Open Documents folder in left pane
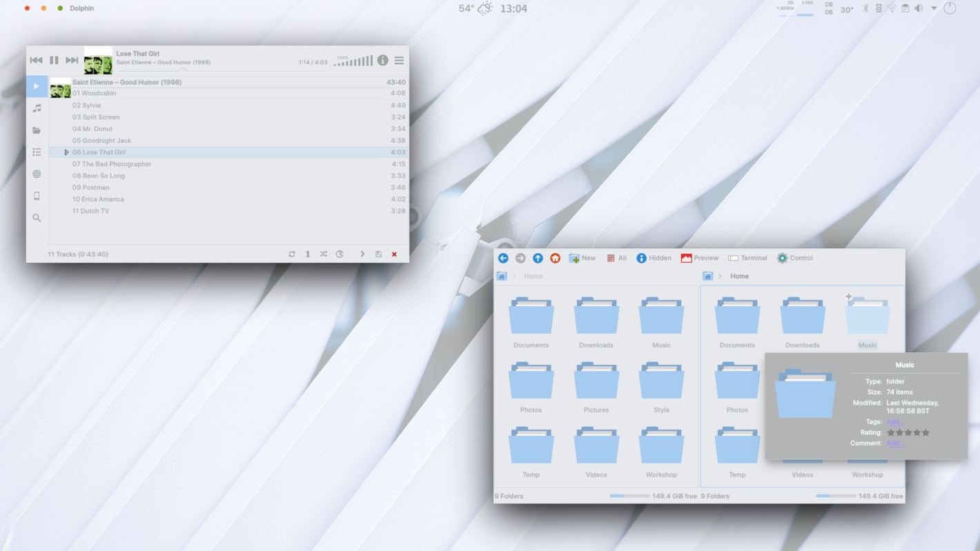 point(531,323)
